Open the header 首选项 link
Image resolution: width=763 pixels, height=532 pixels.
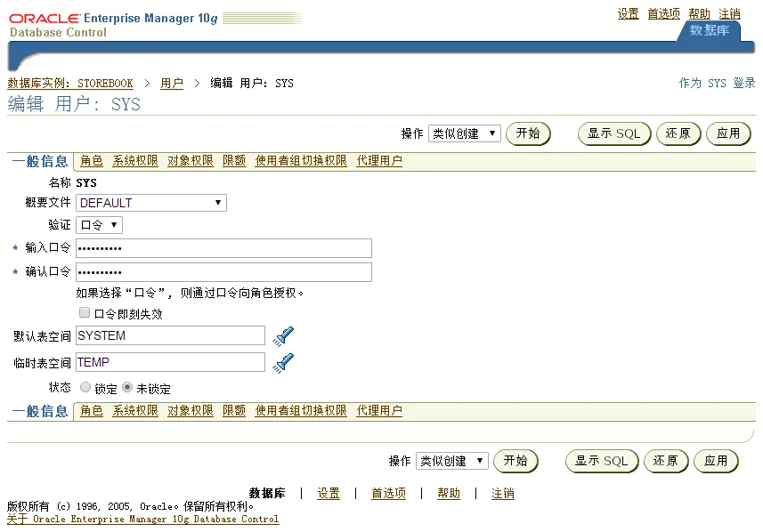point(664,13)
